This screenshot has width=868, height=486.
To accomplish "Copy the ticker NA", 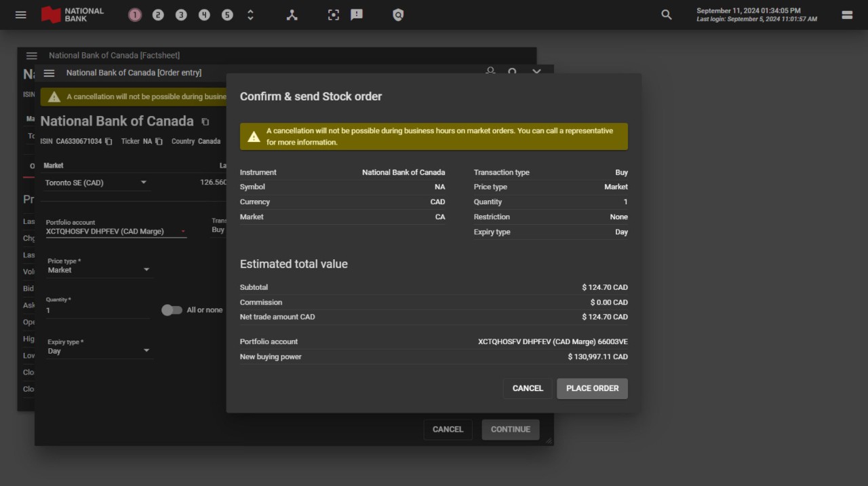I will click(159, 141).
